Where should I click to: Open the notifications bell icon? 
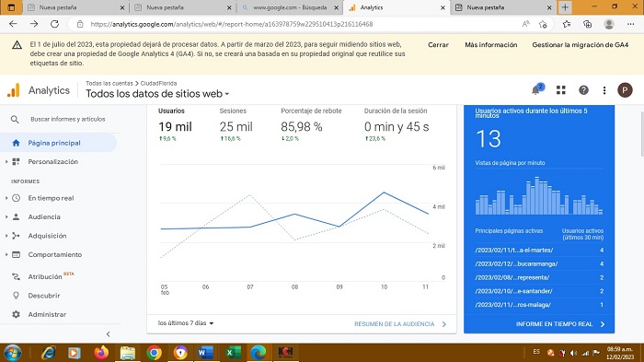(536, 89)
